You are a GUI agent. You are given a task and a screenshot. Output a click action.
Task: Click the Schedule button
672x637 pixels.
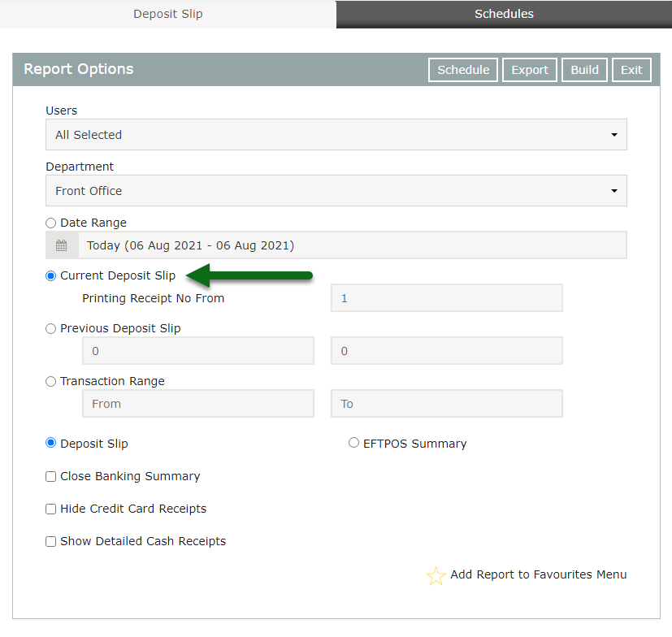click(x=463, y=69)
